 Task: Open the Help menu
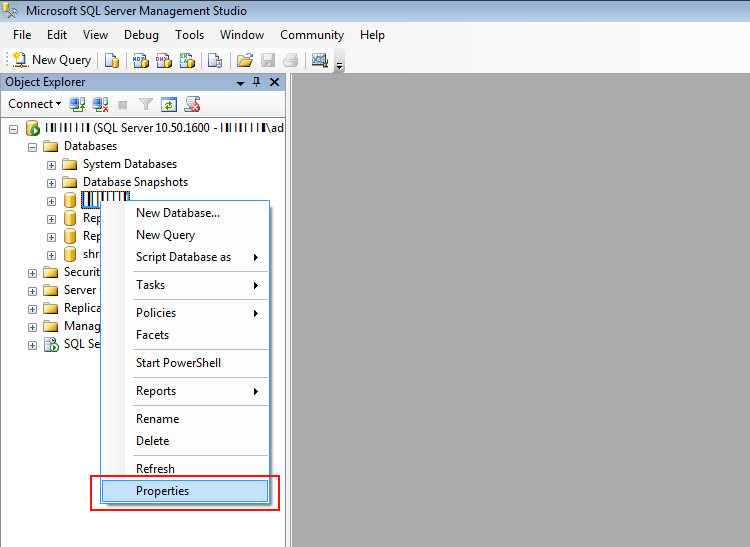(x=372, y=35)
